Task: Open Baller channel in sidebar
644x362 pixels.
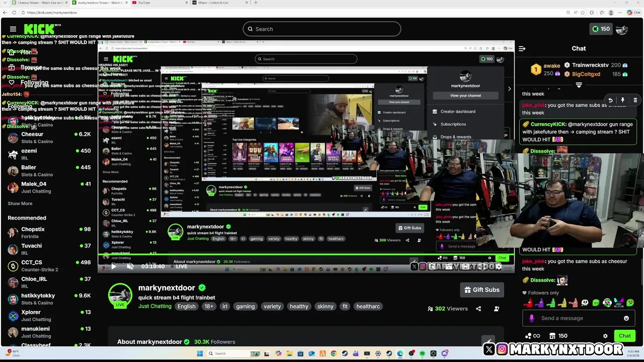Action: (x=49, y=171)
